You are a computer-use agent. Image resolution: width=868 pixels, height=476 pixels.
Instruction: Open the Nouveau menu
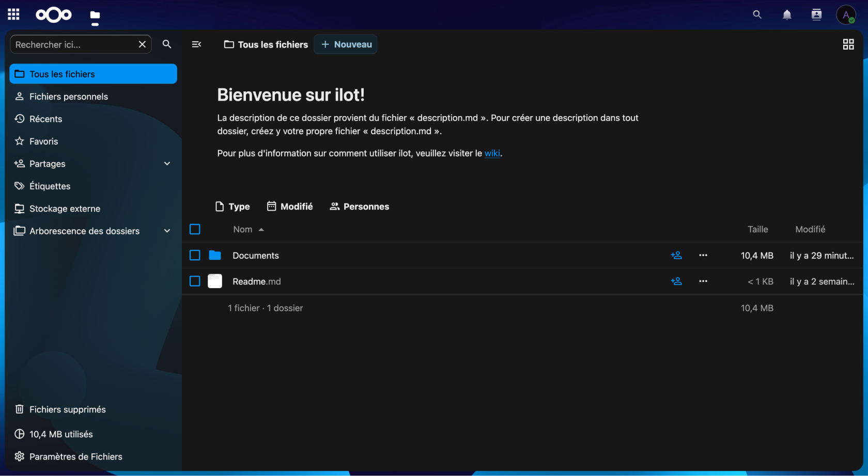point(346,44)
